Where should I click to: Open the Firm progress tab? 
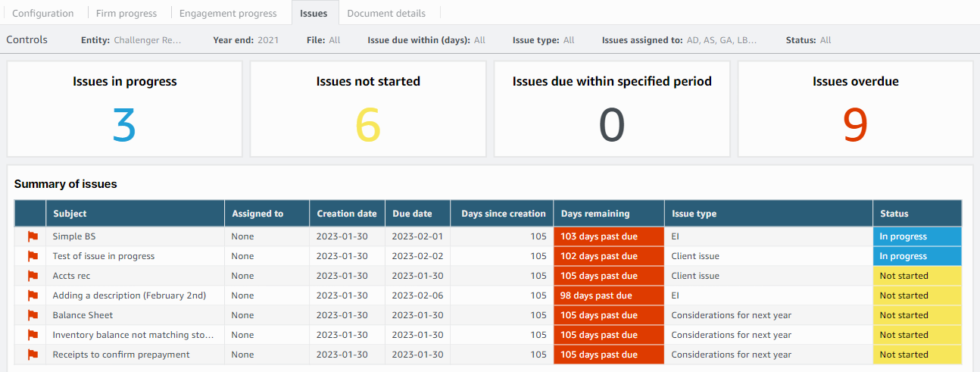click(x=126, y=13)
